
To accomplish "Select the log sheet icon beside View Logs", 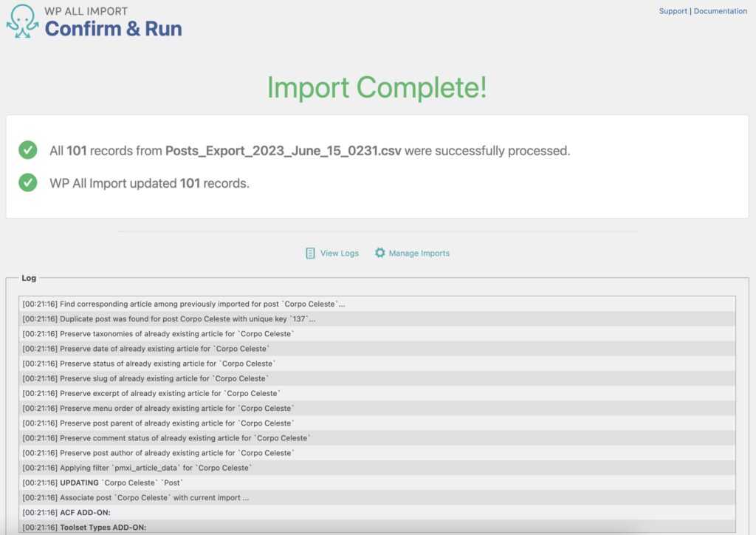I will [x=309, y=253].
